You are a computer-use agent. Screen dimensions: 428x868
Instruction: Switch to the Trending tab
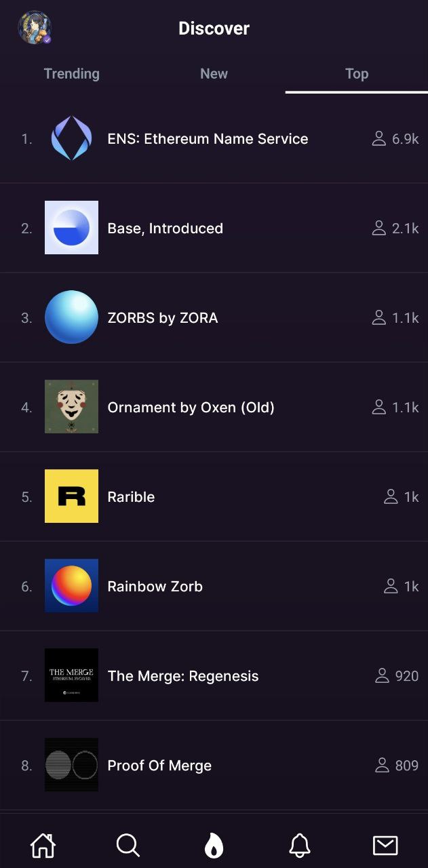(71, 74)
